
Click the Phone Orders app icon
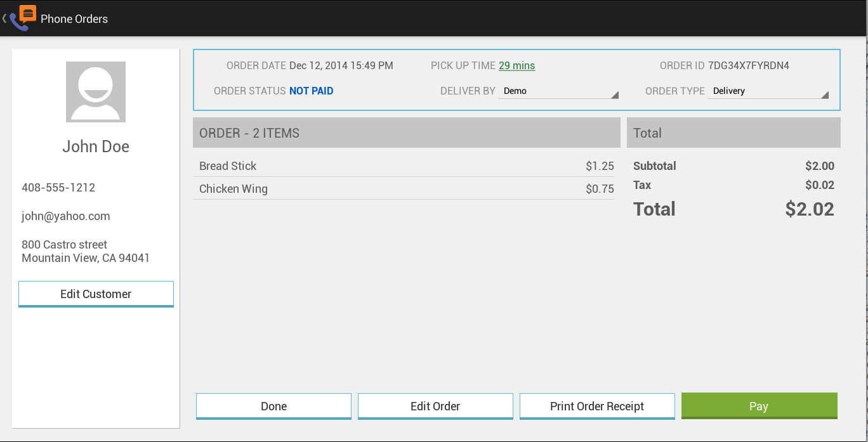click(x=23, y=18)
